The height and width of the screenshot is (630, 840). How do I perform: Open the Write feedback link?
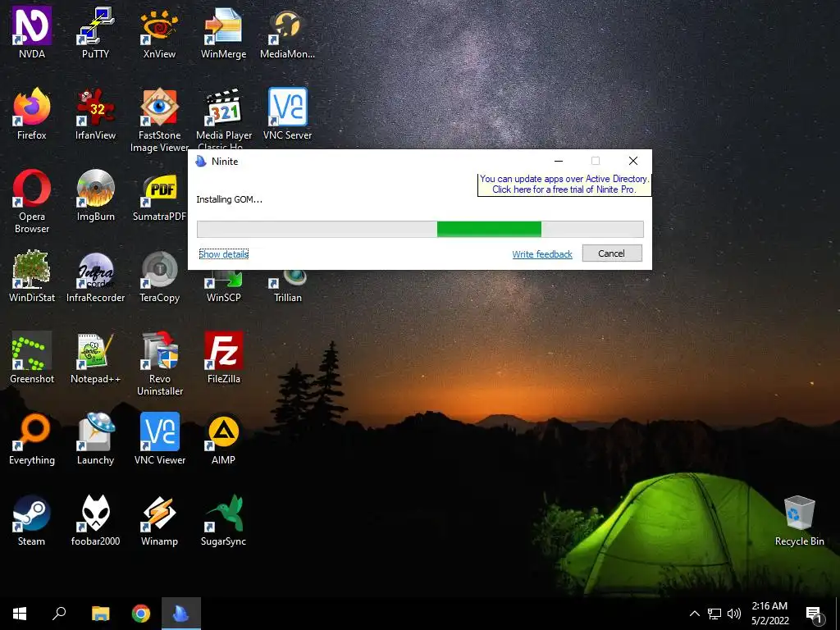[x=542, y=254]
